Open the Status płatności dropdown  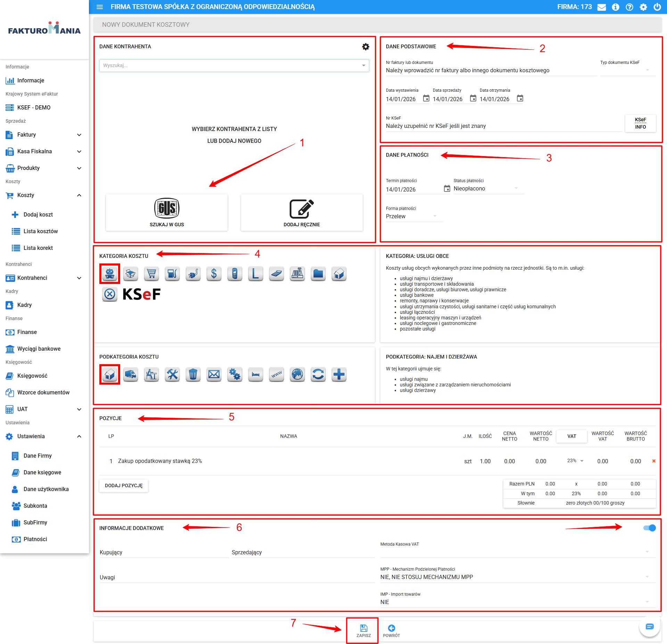point(486,188)
